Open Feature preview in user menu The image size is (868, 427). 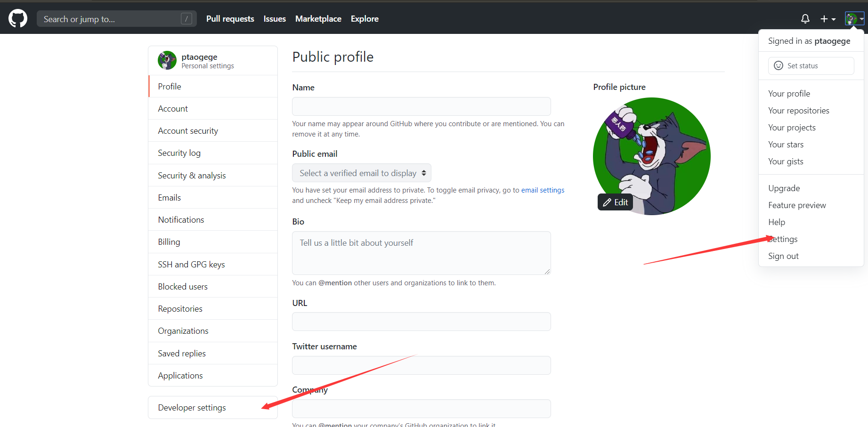(811, 205)
